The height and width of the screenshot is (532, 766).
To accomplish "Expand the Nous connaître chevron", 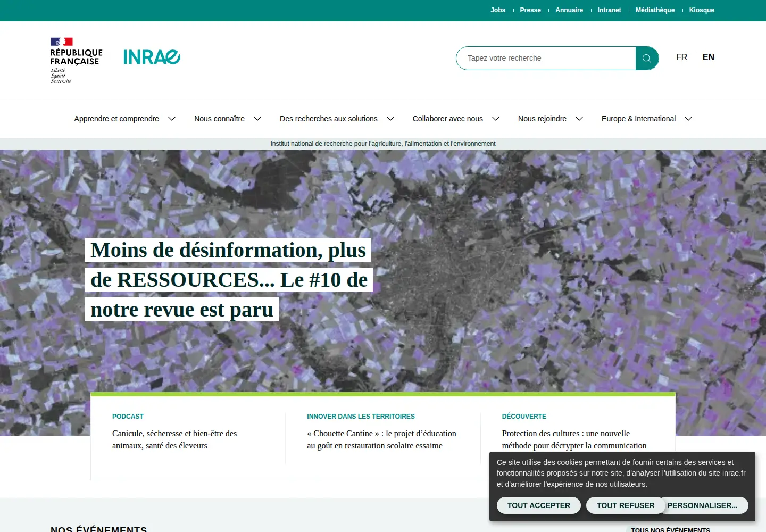I will (x=257, y=119).
